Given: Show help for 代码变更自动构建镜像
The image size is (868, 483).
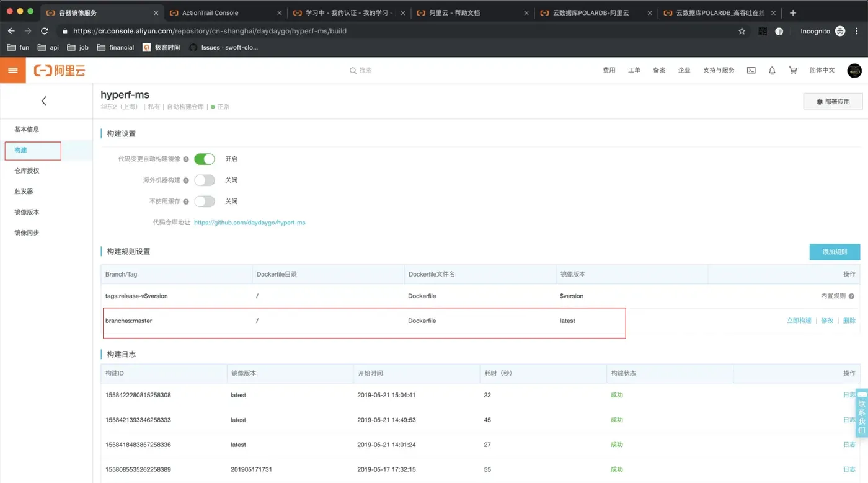Looking at the screenshot, I should pos(186,159).
